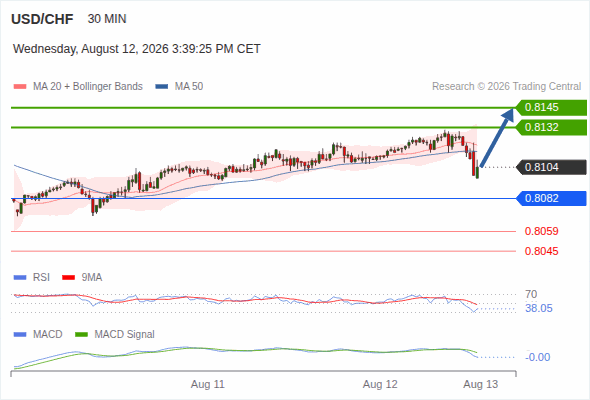Click the MACD value -0.00

(538, 357)
